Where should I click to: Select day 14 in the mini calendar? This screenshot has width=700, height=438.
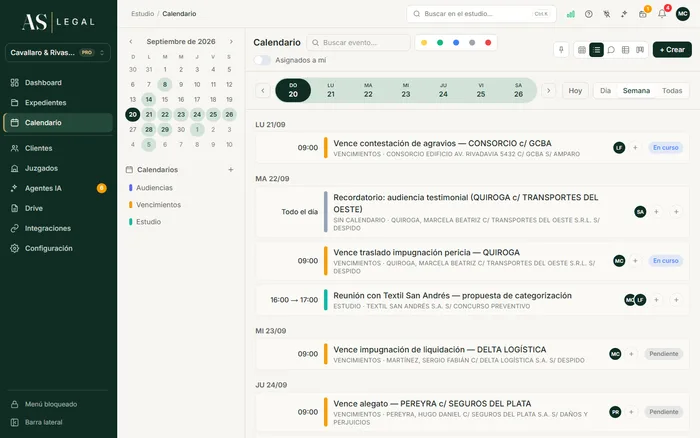(149, 100)
